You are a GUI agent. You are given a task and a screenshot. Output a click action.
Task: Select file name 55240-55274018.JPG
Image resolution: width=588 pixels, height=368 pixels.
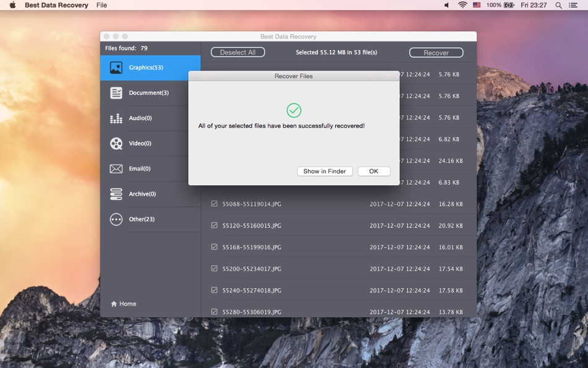click(x=252, y=291)
